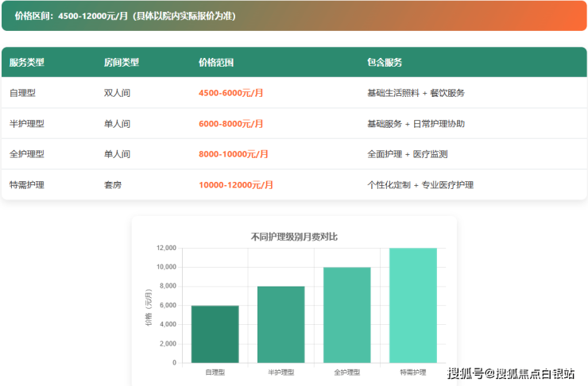Select the 全护理型 bar in the chart

pos(346,315)
